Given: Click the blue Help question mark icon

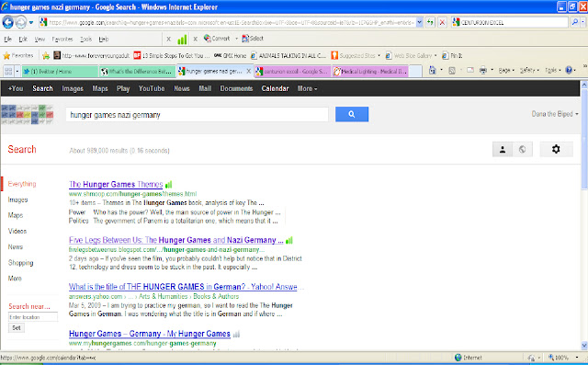Looking at the screenshot, I should [x=569, y=70].
